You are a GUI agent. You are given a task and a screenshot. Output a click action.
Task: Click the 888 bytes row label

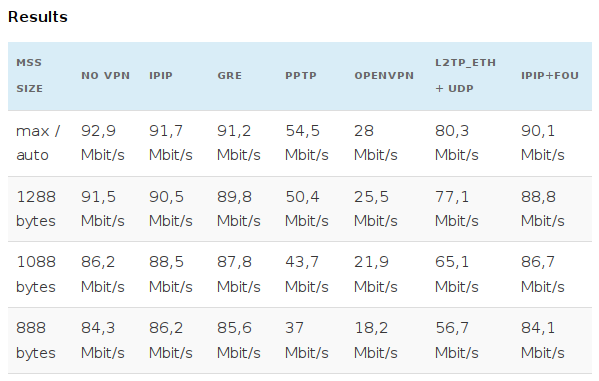(x=36, y=340)
